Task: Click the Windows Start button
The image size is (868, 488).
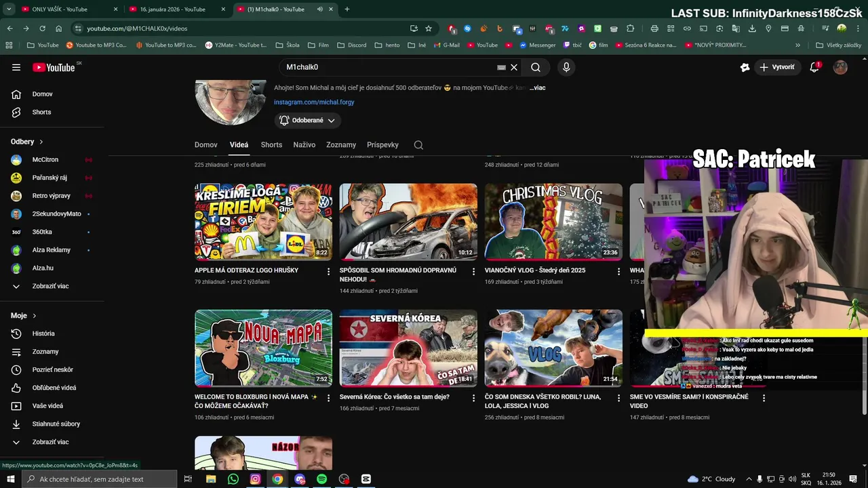Action: point(11,479)
